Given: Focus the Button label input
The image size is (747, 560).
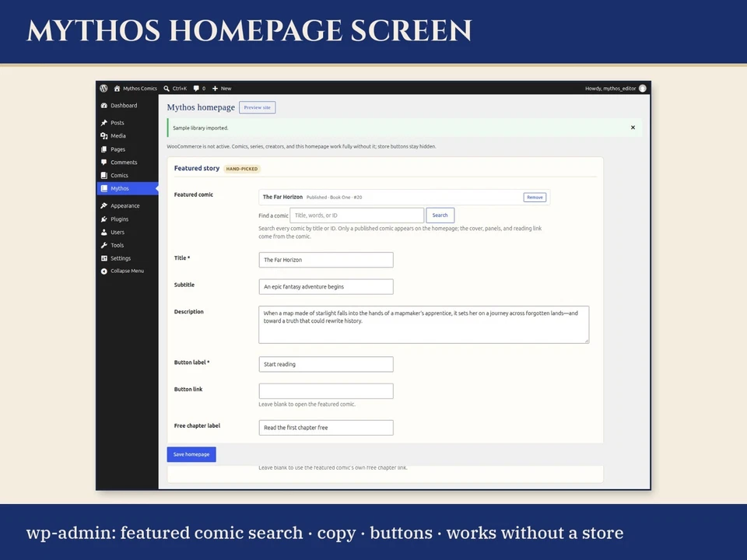Looking at the screenshot, I should [x=326, y=364].
